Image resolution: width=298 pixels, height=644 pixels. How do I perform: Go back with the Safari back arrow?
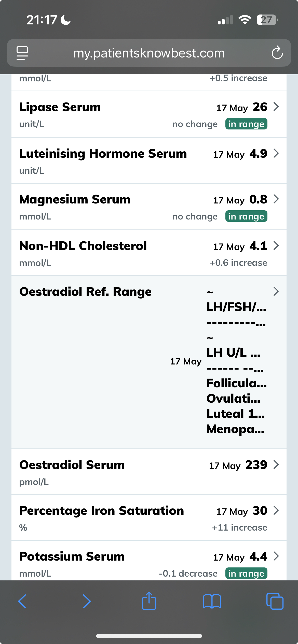pos(22,601)
